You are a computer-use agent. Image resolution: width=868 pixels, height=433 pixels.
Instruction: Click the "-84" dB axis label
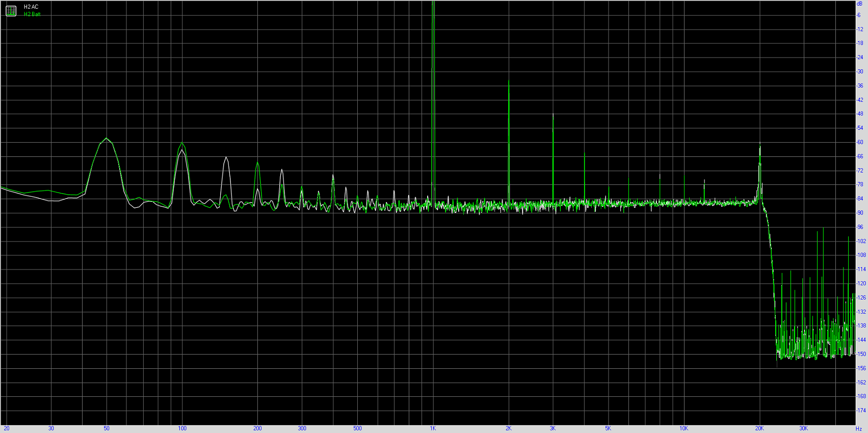860,199
